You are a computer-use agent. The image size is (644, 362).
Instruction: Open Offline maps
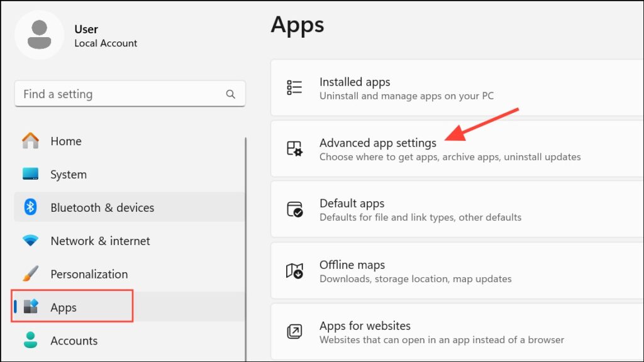click(x=457, y=271)
